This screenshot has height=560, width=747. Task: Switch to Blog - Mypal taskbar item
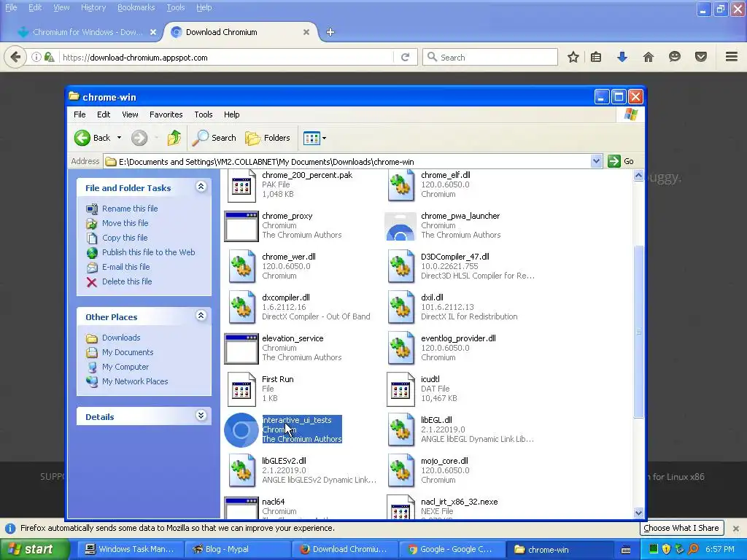(x=237, y=550)
